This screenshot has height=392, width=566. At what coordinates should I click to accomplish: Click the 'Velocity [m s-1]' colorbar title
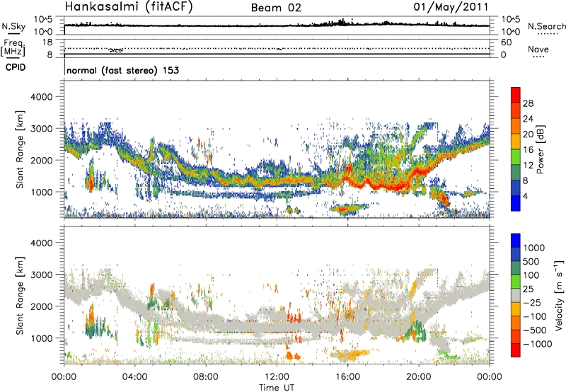[x=559, y=295]
